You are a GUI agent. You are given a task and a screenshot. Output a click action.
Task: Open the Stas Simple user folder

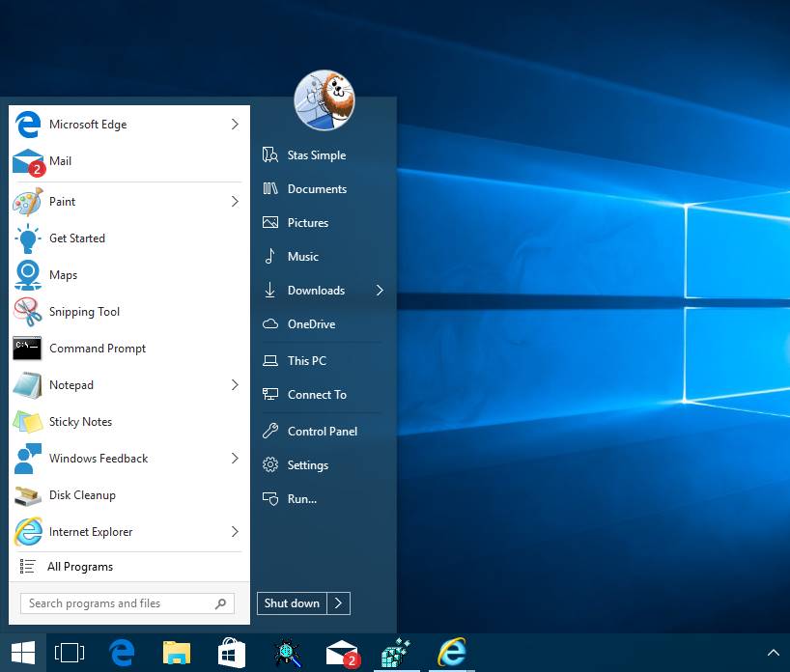pyautogui.click(x=323, y=155)
